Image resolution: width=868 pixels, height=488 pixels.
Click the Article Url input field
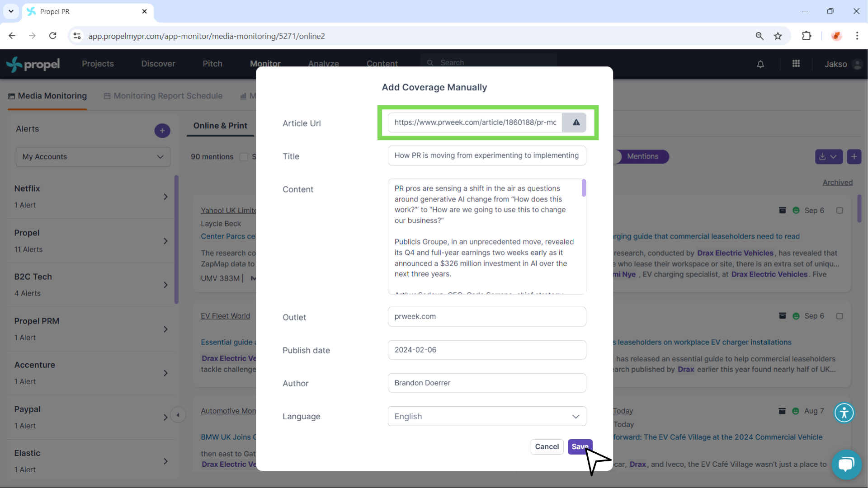pyautogui.click(x=475, y=122)
